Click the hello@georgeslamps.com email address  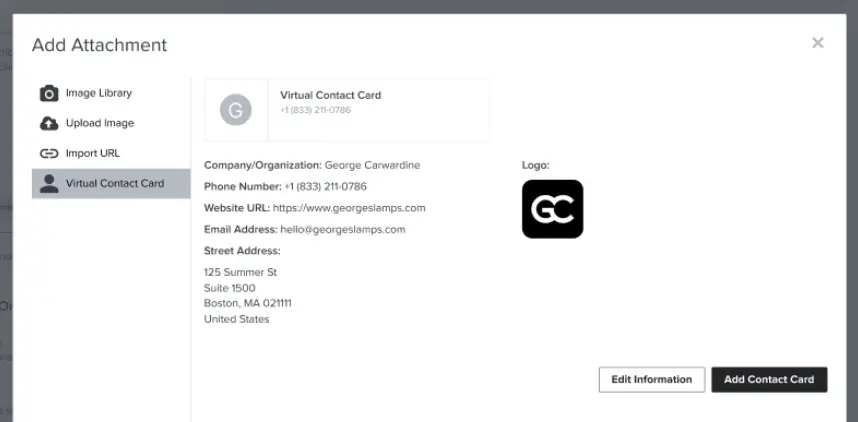(343, 229)
